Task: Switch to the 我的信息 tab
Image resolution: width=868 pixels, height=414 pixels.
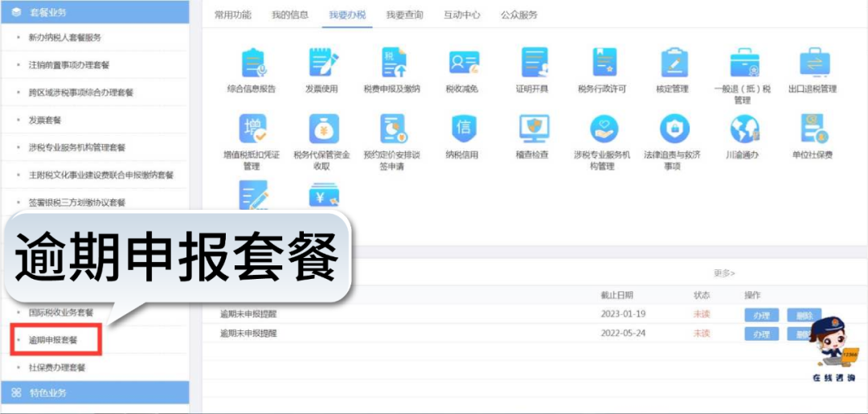Action: (290, 15)
